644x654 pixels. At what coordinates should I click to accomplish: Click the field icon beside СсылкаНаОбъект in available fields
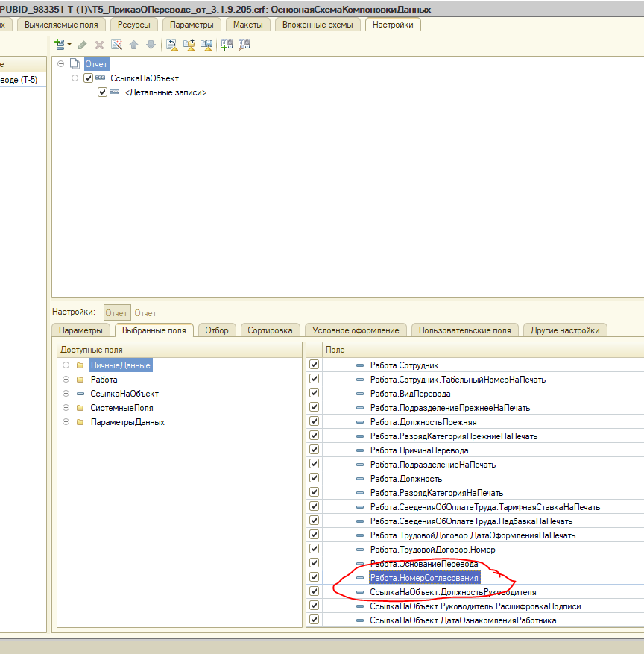(80, 394)
